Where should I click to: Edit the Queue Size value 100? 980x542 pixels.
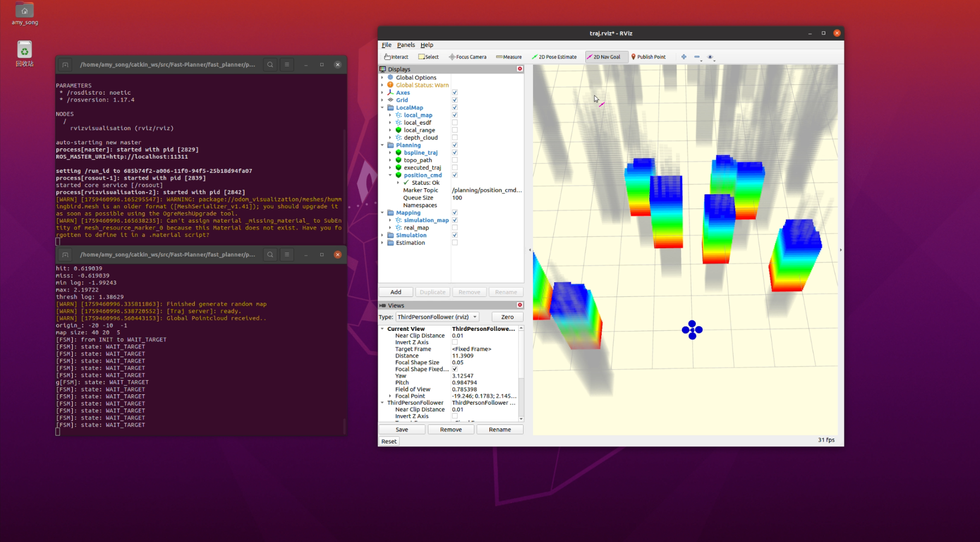[486, 198]
